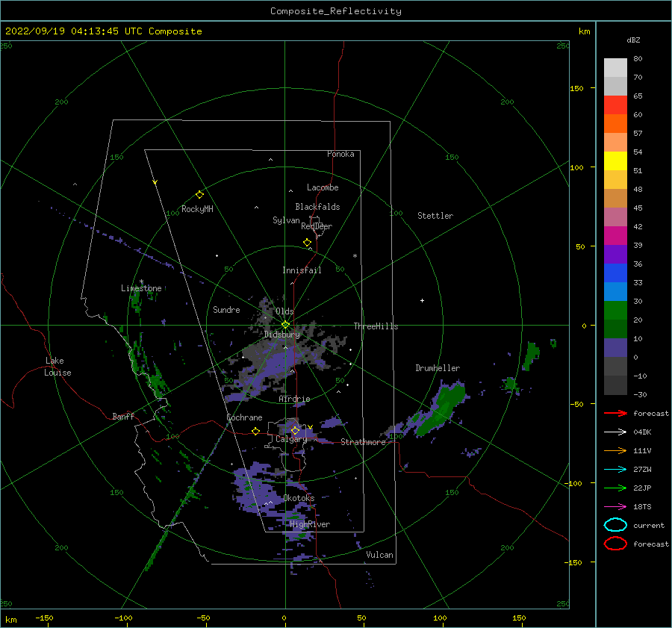672x628 pixels.
Task: Click the Didsbury label
Action: 282,335
